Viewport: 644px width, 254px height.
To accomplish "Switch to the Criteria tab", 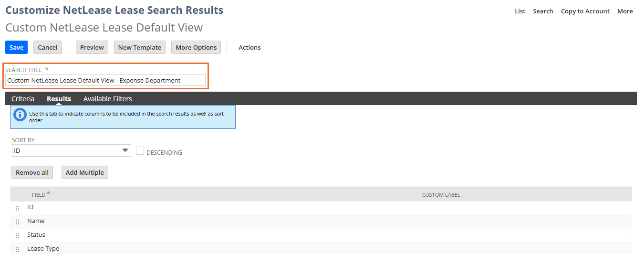I will coord(23,99).
